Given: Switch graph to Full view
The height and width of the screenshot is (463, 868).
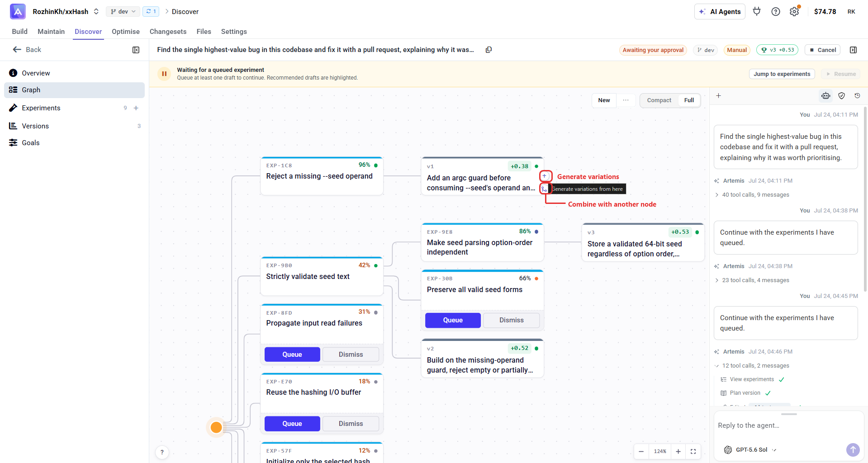Looking at the screenshot, I should point(689,100).
